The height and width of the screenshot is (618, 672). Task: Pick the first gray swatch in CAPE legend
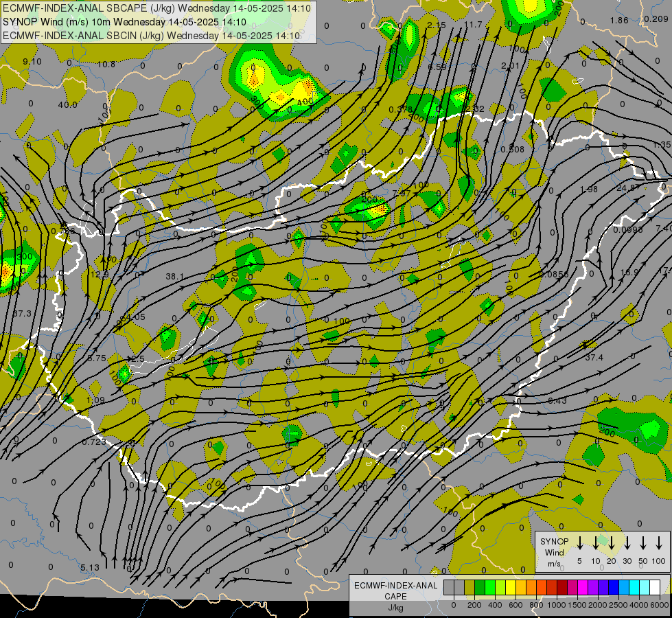pos(449,587)
